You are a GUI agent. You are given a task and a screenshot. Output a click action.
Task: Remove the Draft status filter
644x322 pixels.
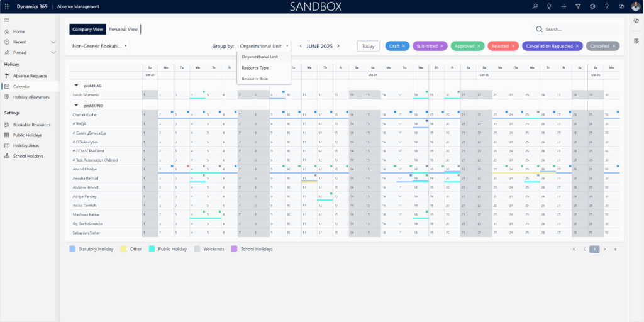coord(404,47)
